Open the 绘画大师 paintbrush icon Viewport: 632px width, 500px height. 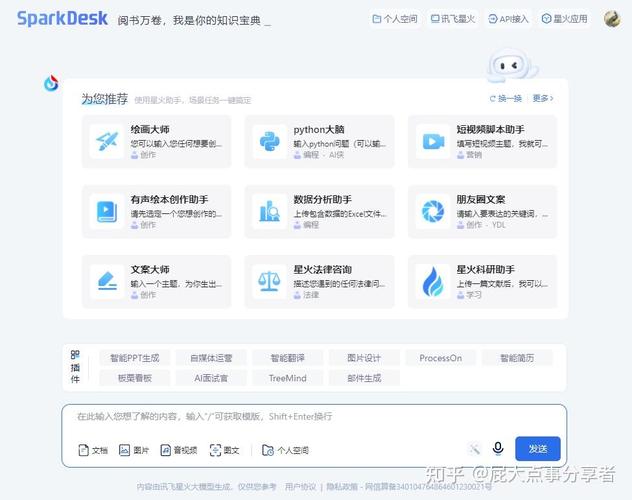(107, 141)
